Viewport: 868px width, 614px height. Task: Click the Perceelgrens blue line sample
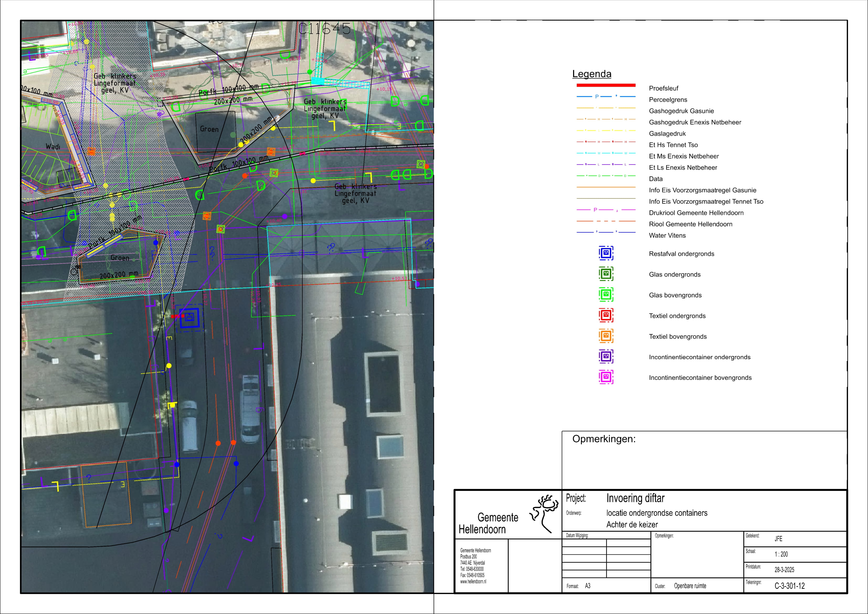coord(606,96)
